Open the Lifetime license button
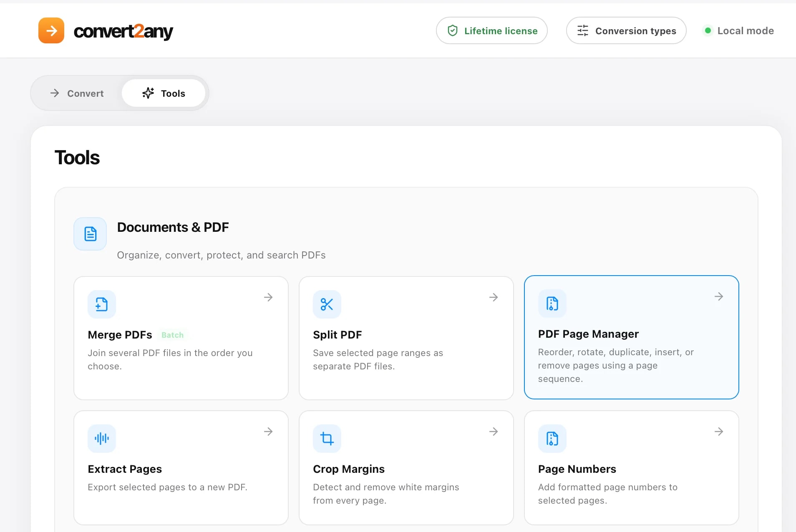Viewport: 796px width, 532px height. click(492, 30)
